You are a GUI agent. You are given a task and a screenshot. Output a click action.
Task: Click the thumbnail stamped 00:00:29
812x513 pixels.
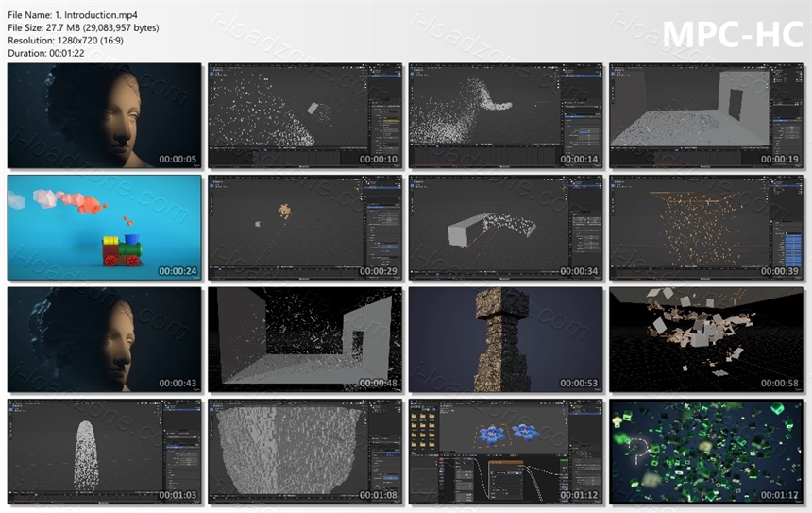click(305, 228)
